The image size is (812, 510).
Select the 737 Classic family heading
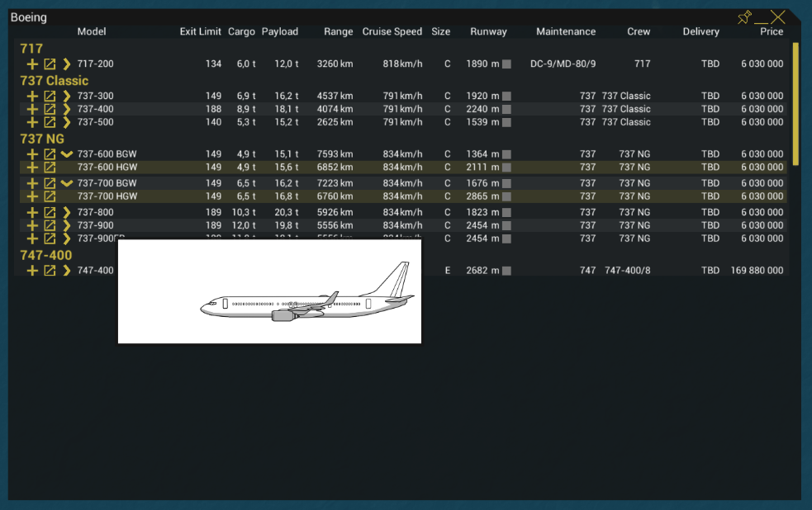(x=55, y=81)
